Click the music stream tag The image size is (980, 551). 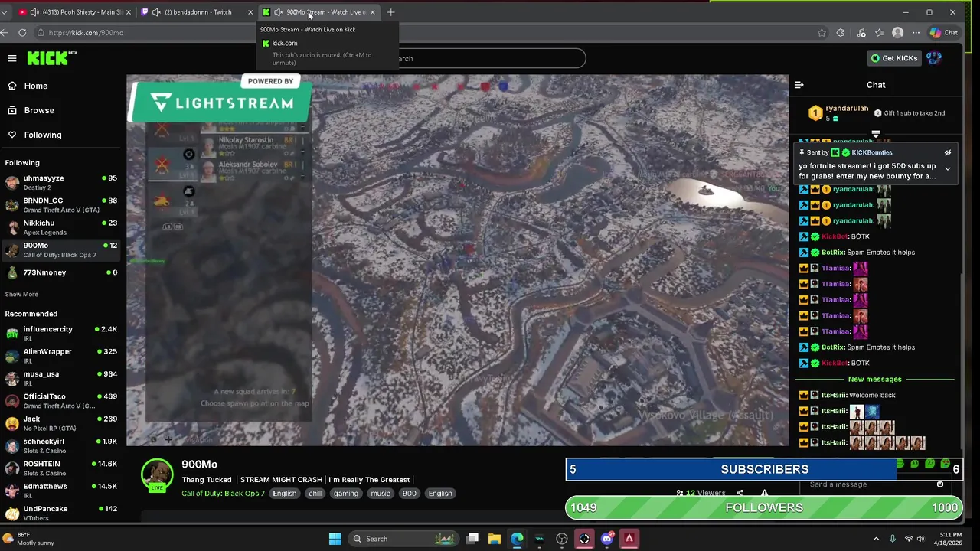381,494
